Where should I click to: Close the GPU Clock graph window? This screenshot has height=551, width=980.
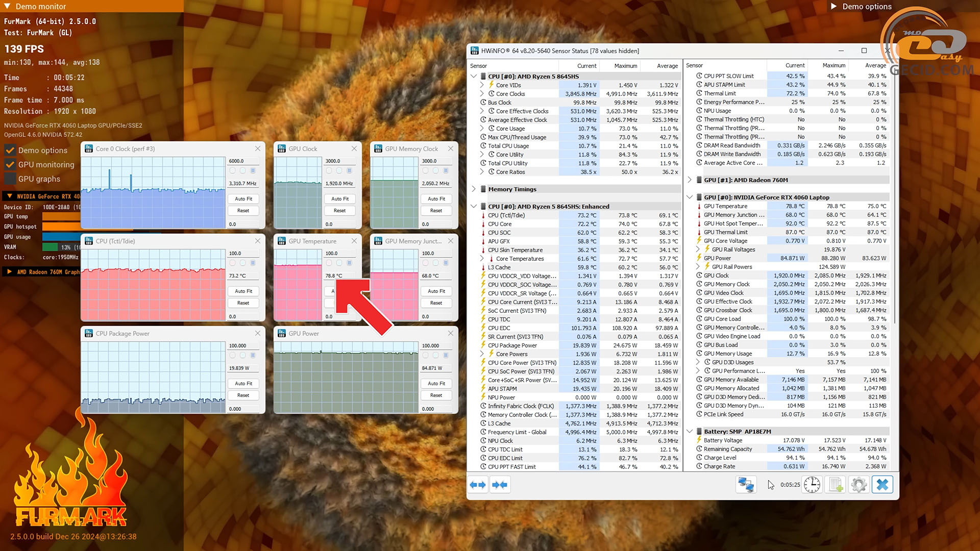pyautogui.click(x=354, y=148)
